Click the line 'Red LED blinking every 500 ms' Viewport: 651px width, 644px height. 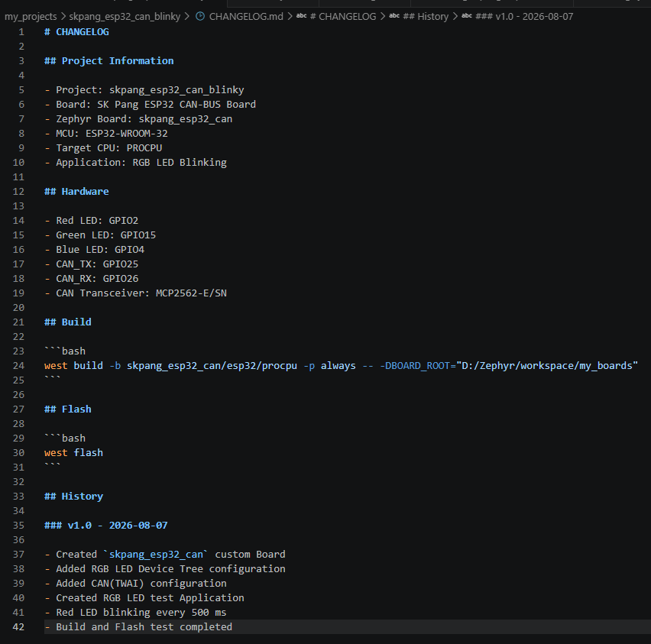[x=136, y=613]
